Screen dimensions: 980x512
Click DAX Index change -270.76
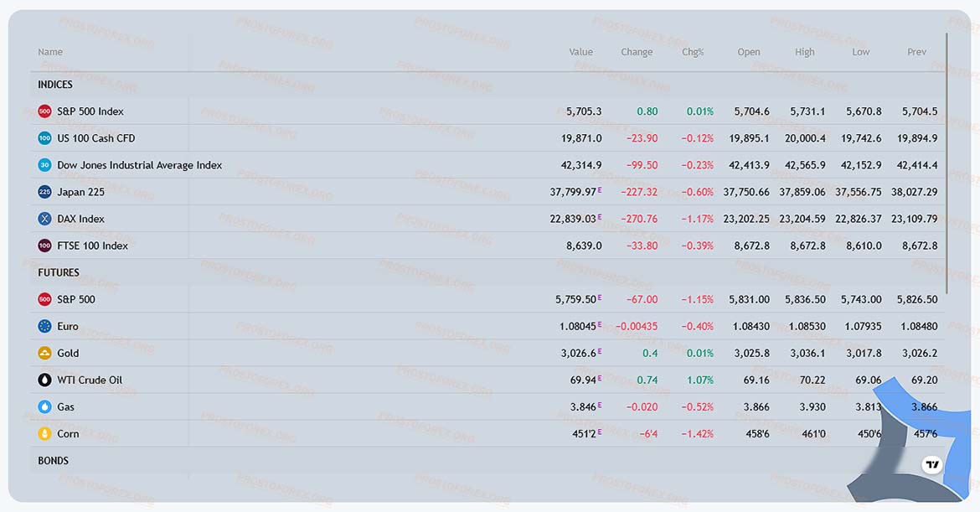[x=639, y=219]
